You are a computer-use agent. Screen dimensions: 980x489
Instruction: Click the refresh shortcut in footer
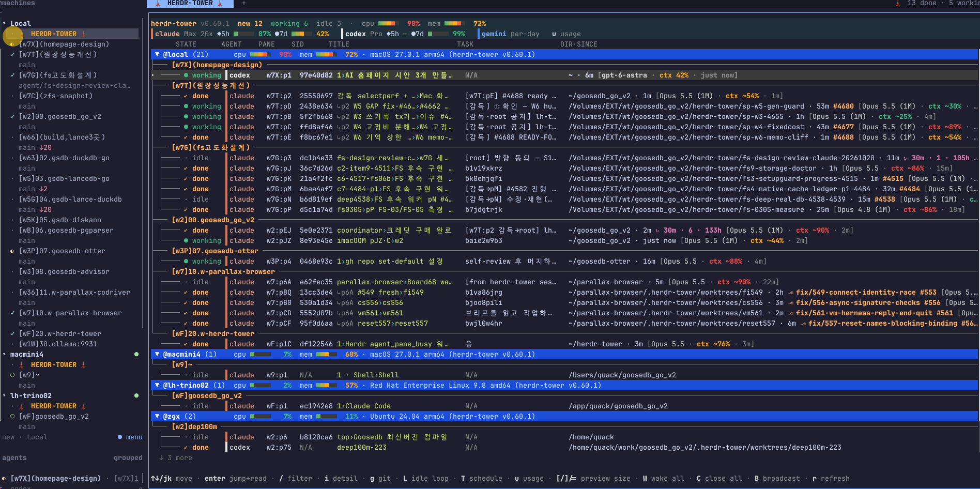(831, 479)
